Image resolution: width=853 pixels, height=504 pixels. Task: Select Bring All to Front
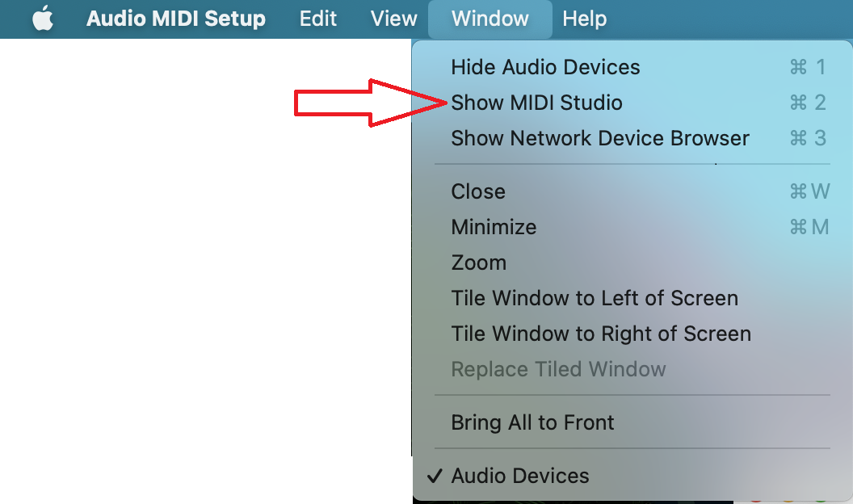(x=632, y=422)
